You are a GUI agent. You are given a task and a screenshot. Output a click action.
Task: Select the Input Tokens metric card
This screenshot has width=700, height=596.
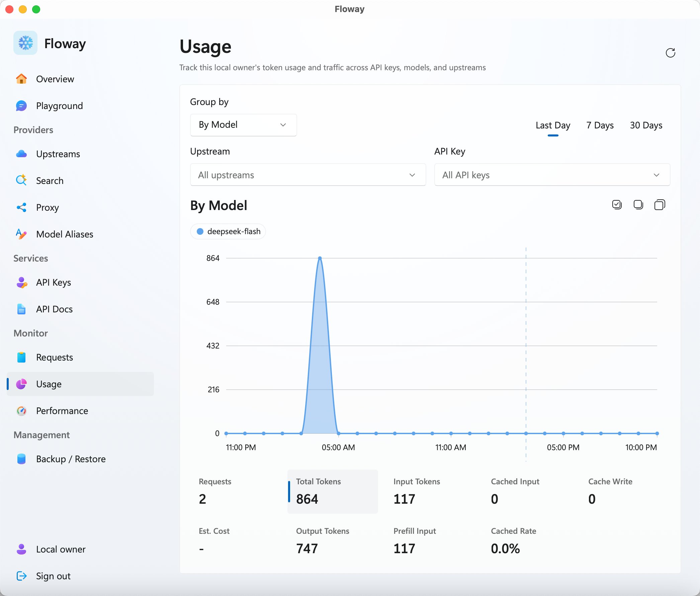coord(430,491)
